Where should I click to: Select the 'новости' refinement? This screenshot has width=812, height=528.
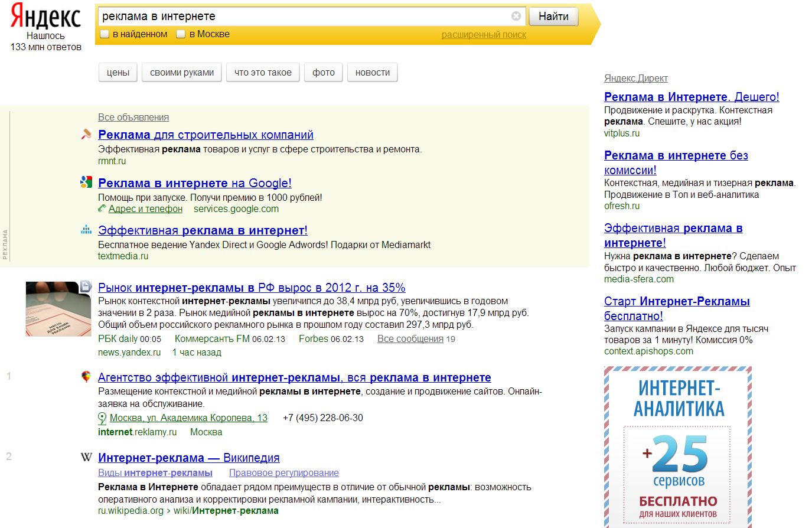tap(373, 73)
